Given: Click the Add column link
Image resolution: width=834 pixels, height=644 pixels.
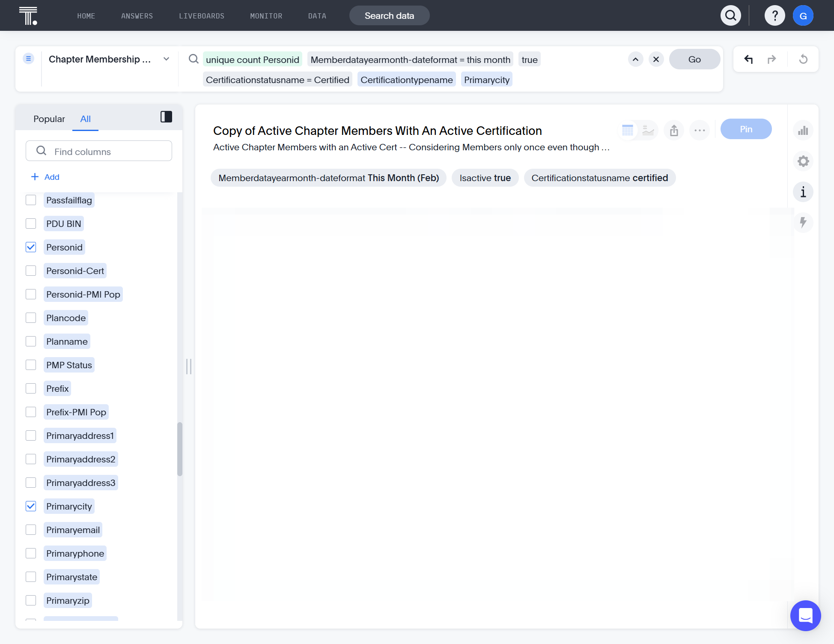Looking at the screenshot, I should 45,177.
